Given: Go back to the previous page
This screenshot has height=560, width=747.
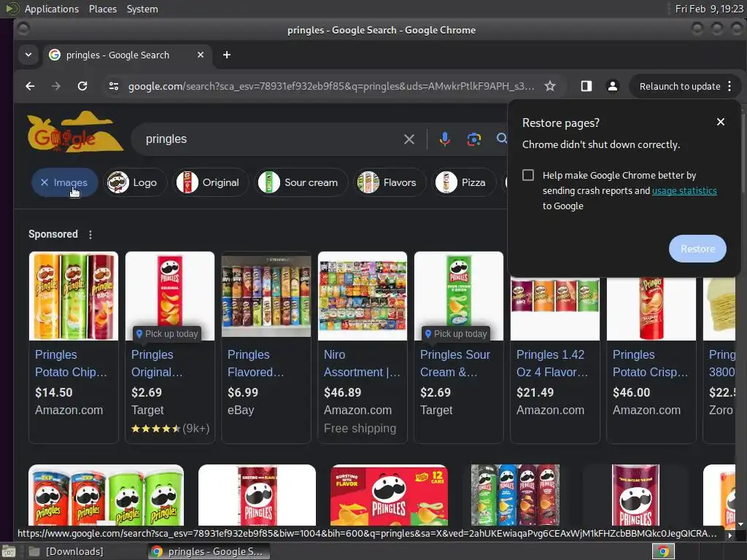Looking at the screenshot, I should (30, 86).
